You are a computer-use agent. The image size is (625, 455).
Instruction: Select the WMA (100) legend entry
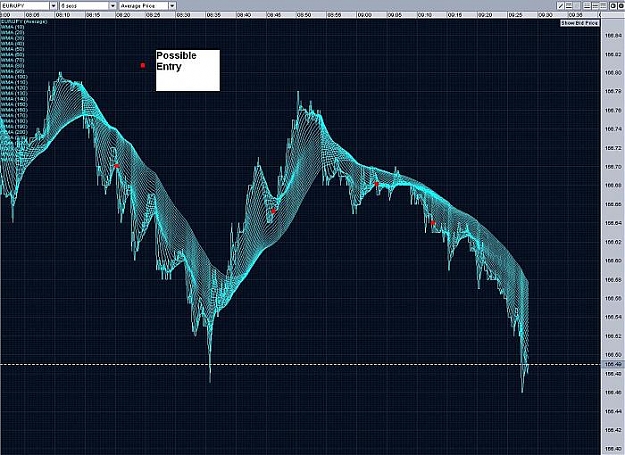tap(14, 76)
